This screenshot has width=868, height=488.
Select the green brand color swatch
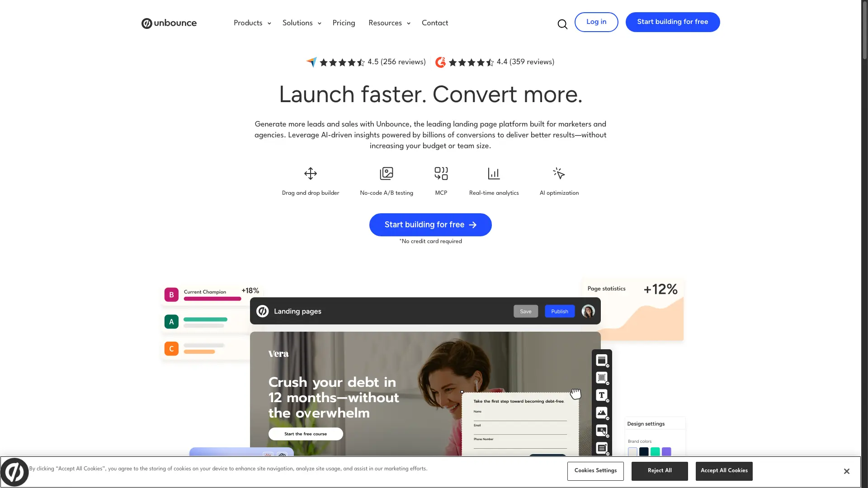click(655, 451)
